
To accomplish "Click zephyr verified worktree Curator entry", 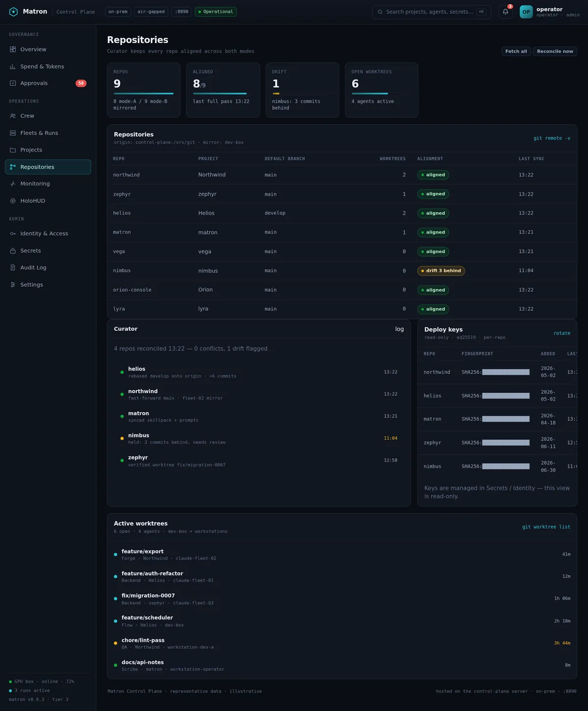I will click(x=259, y=461).
